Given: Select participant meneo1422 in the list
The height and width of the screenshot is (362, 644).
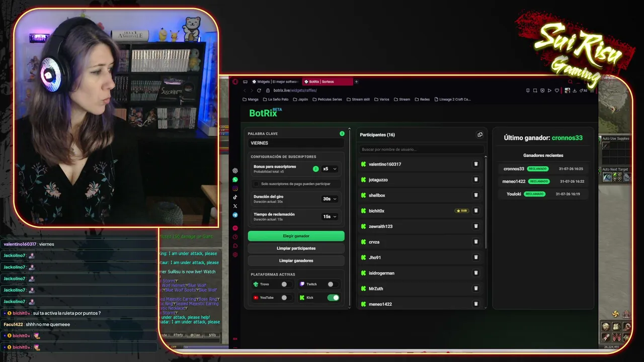Looking at the screenshot, I should pyautogui.click(x=421, y=304).
